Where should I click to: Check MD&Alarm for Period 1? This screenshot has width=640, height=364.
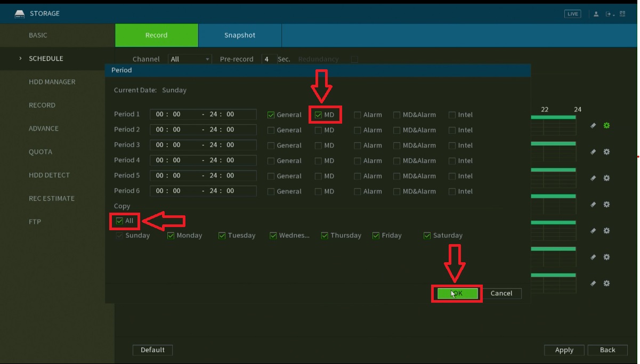click(x=397, y=115)
